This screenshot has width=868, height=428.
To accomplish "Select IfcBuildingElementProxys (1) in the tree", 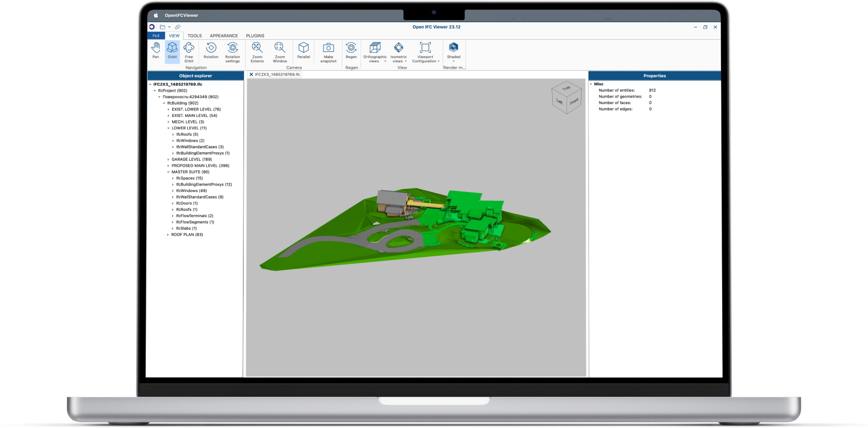I will click(203, 153).
